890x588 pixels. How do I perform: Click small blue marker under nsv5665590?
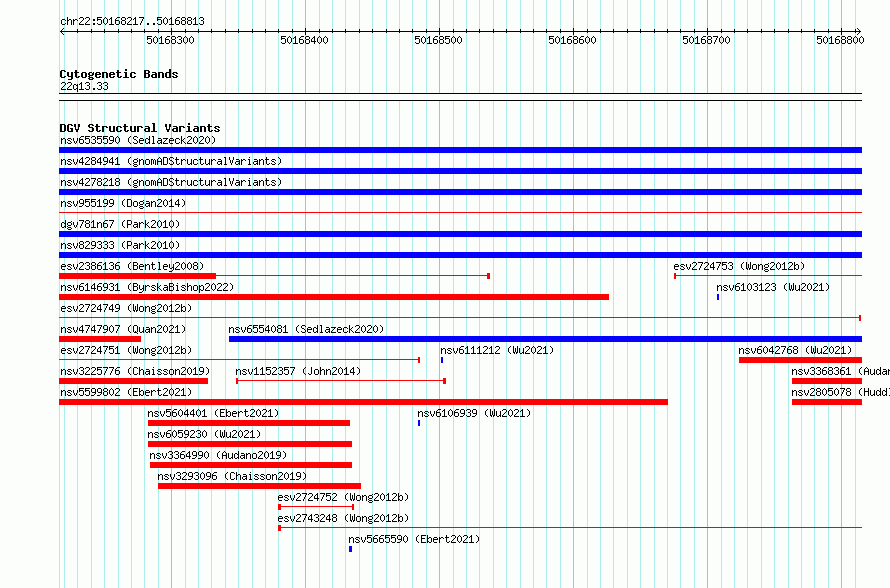(350, 549)
